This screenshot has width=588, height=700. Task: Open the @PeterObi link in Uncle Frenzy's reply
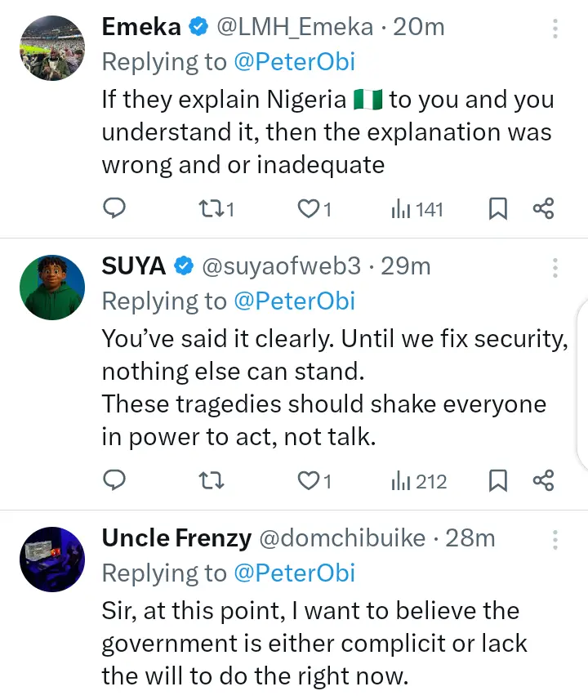pyautogui.click(x=295, y=573)
